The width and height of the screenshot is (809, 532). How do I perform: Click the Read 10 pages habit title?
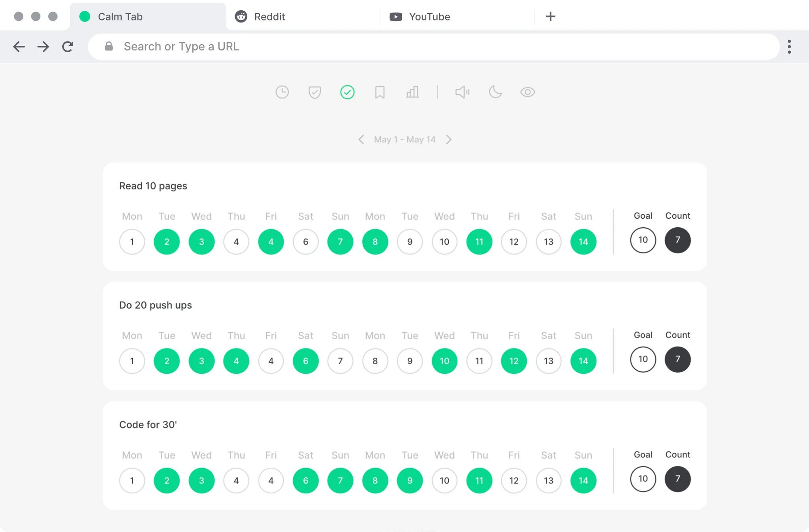tap(153, 186)
